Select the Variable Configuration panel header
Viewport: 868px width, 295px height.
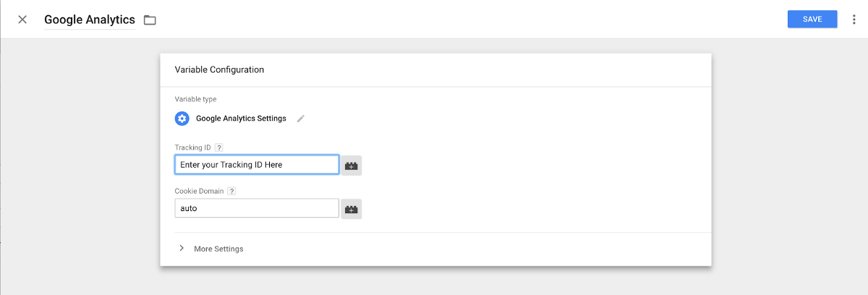tap(219, 70)
